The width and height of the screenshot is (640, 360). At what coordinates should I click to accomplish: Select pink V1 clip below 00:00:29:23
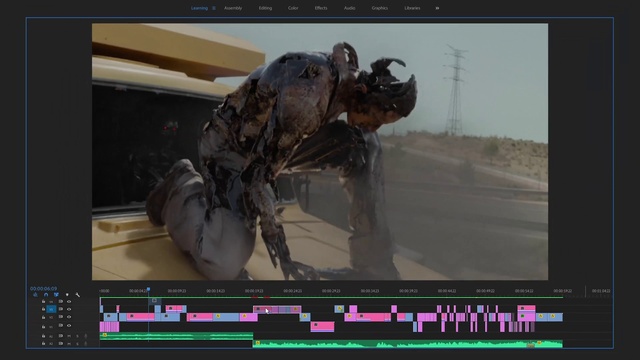click(x=322, y=327)
